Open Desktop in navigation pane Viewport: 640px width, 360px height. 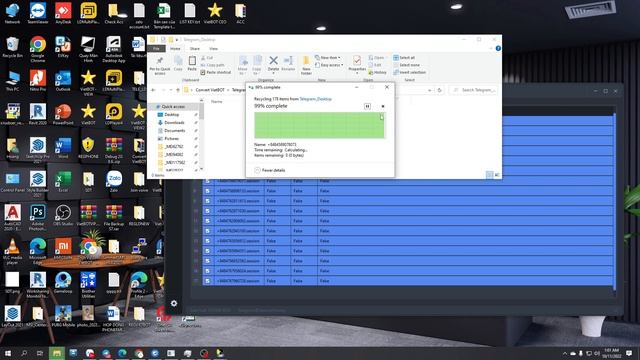click(x=171, y=115)
